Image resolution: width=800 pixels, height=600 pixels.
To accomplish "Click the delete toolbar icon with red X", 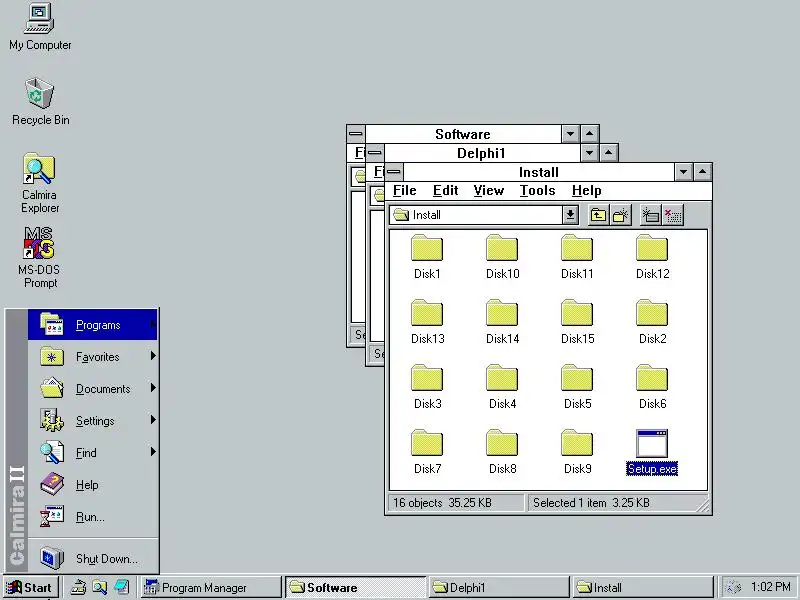I will (673, 215).
